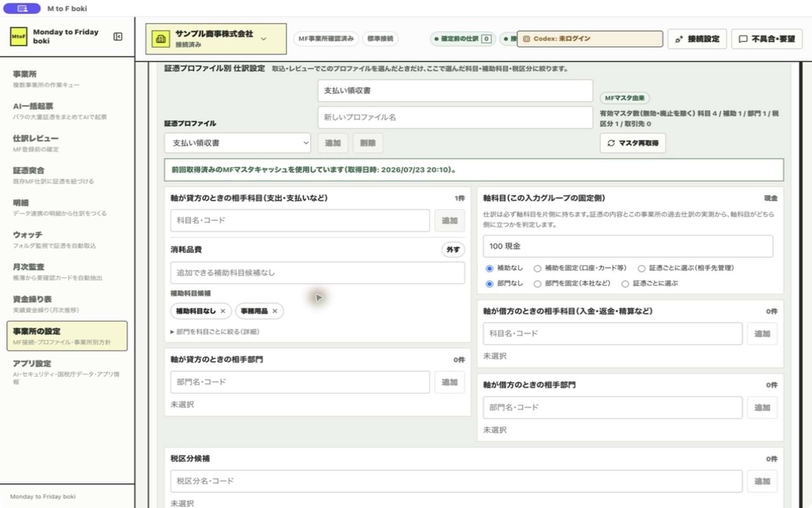Click the 不具合・要望 speech bubble icon
Image resolution: width=812 pixels, height=508 pixels.
743,39
